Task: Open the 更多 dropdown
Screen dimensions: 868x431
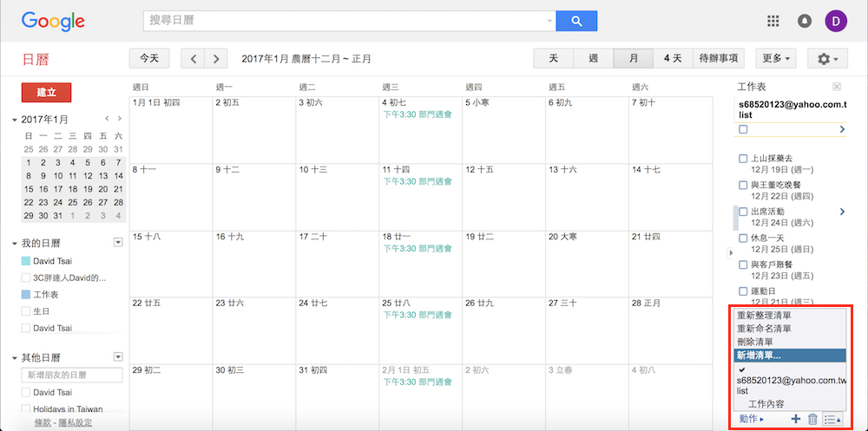Action: pyautogui.click(x=776, y=59)
